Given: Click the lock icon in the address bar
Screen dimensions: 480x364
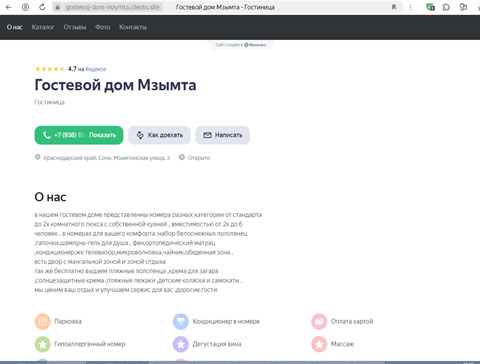Looking at the screenshot, I should coord(57,7).
